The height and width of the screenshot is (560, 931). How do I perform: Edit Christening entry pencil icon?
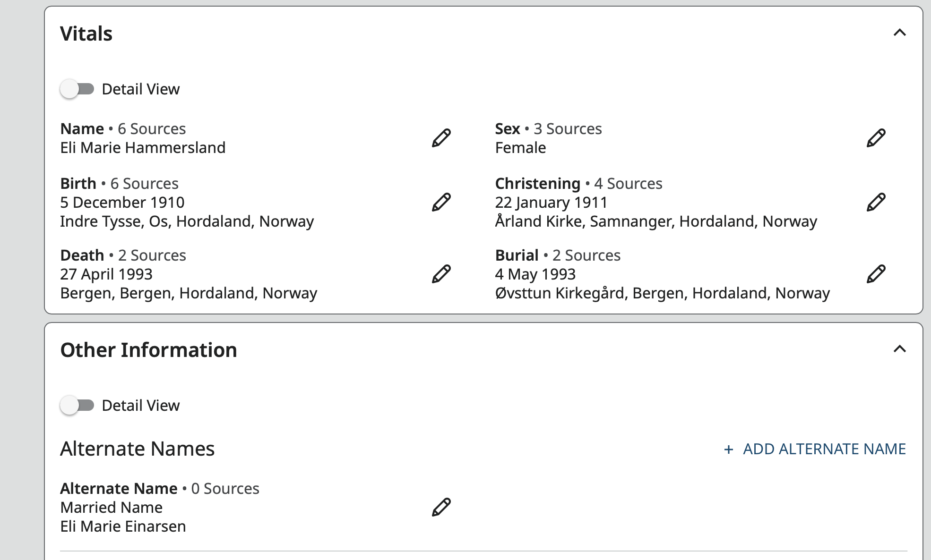coord(876,202)
